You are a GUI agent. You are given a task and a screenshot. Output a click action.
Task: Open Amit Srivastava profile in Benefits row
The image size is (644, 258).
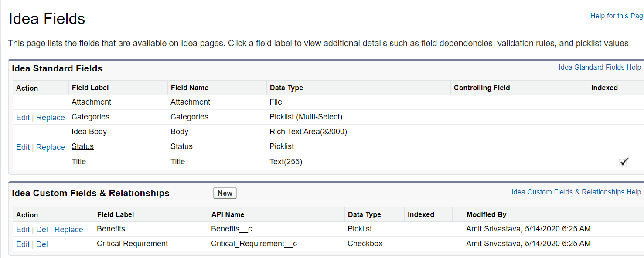493,229
